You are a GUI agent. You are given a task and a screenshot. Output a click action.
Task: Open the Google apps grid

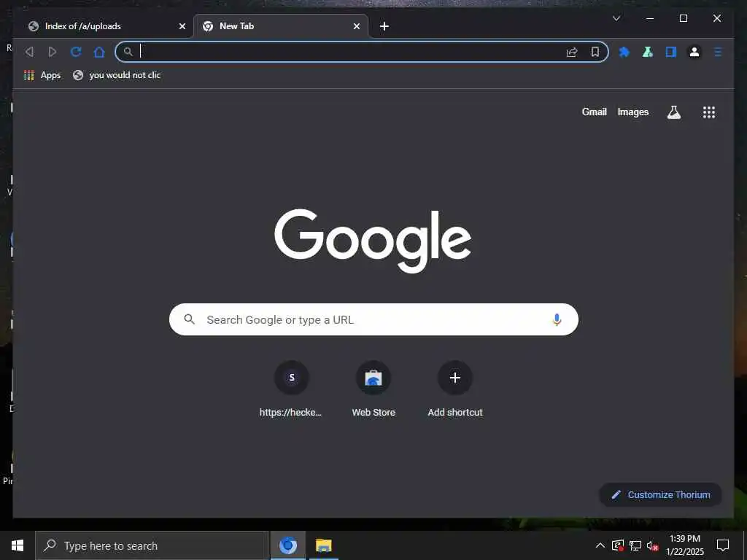[709, 112]
